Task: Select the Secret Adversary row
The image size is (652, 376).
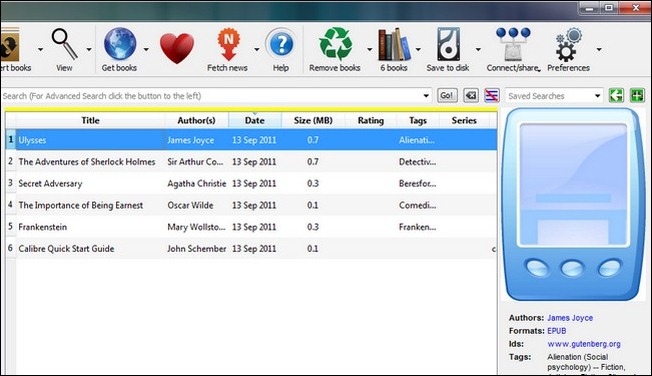Action: (x=251, y=183)
